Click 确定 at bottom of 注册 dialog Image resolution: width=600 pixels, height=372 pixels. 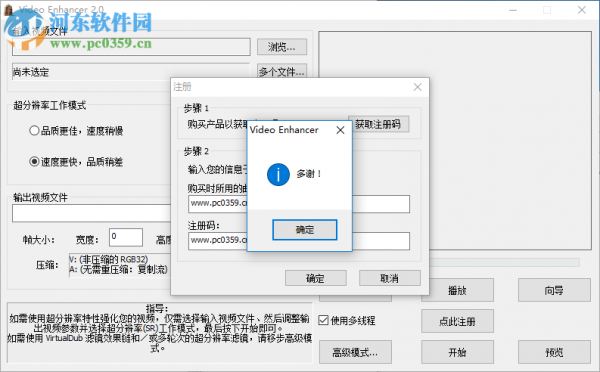click(x=316, y=278)
